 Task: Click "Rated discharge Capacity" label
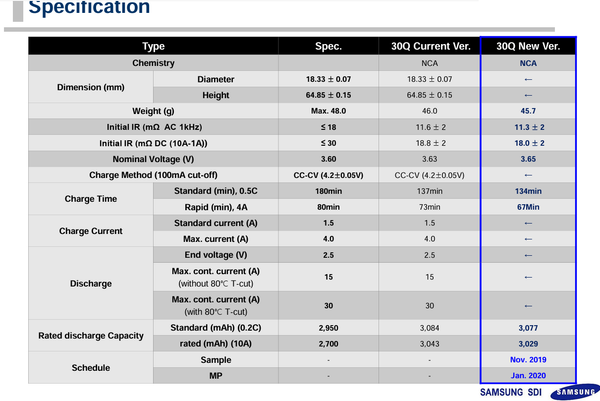(x=91, y=336)
